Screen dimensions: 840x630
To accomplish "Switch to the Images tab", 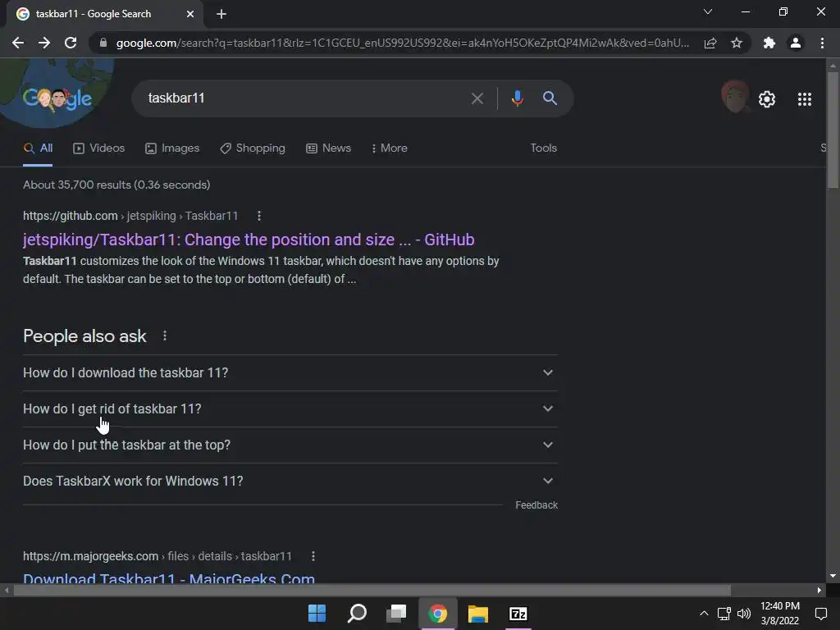I will [172, 148].
